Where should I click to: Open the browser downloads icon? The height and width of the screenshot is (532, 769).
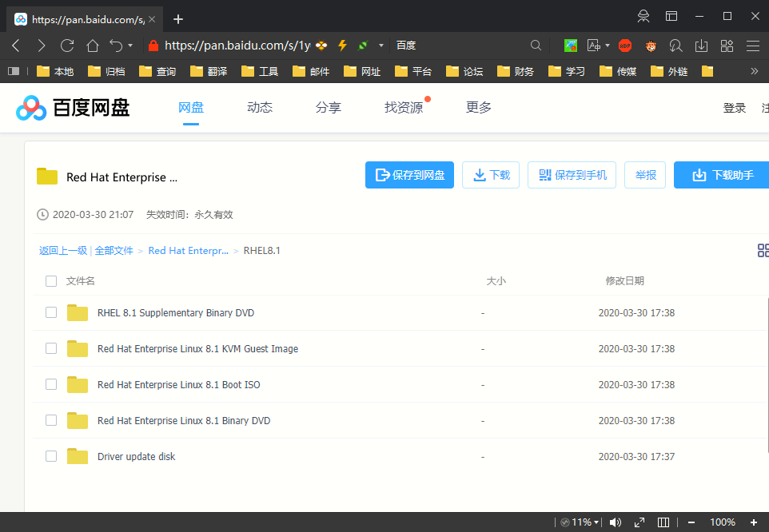tap(701, 46)
